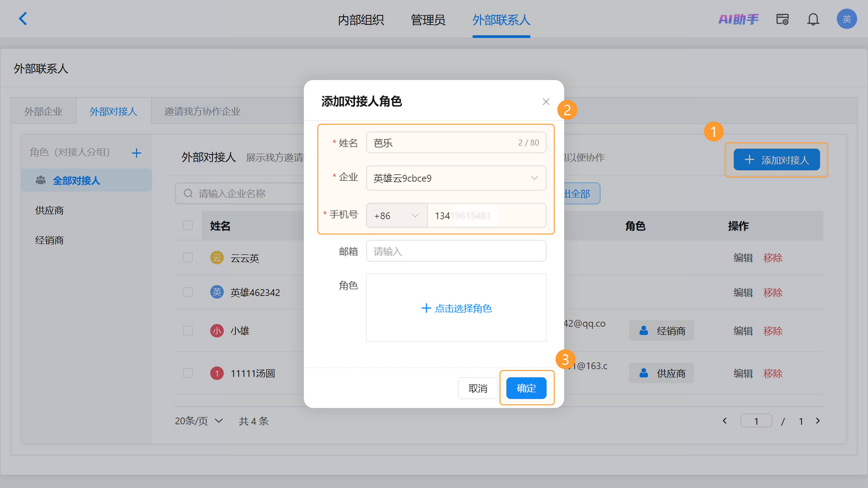Select 全部对接人 in role list
The height and width of the screenshot is (488, 868).
click(87, 181)
